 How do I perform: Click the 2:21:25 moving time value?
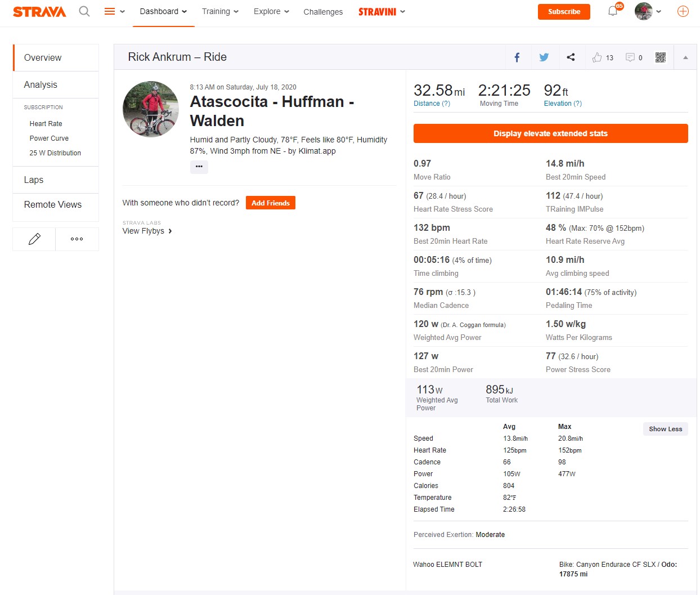click(504, 90)
